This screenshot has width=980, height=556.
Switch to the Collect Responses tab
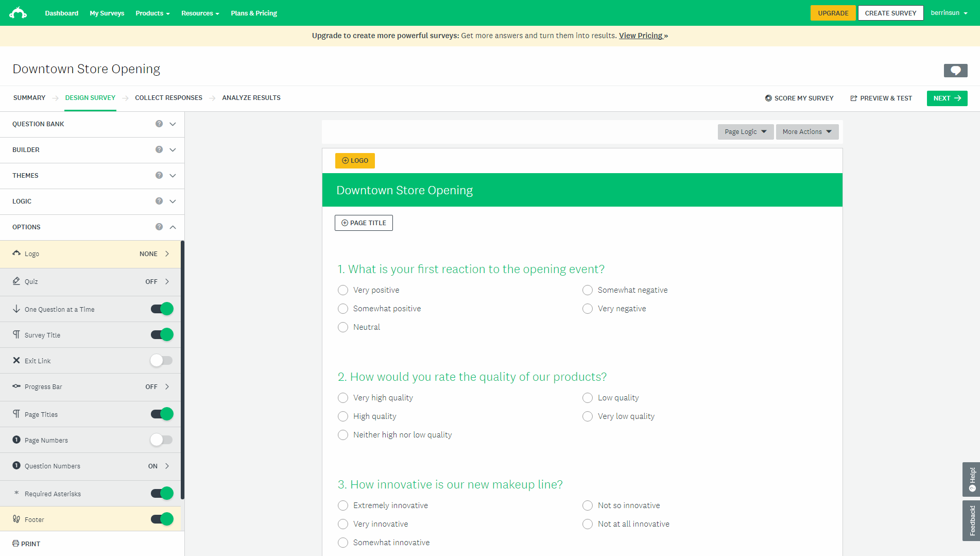coord(168,98)
